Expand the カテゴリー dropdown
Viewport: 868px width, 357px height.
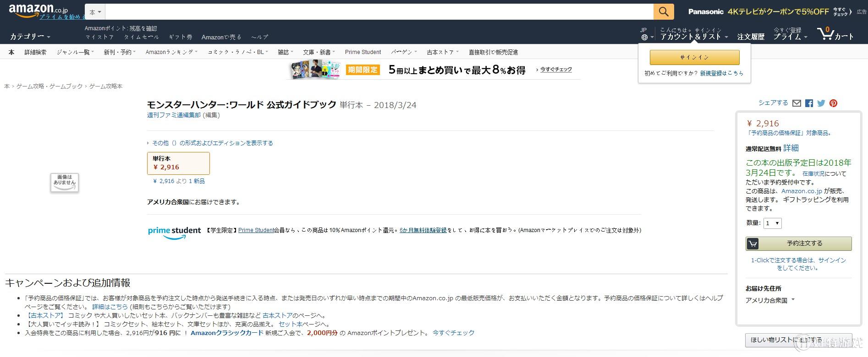point(30,36)
